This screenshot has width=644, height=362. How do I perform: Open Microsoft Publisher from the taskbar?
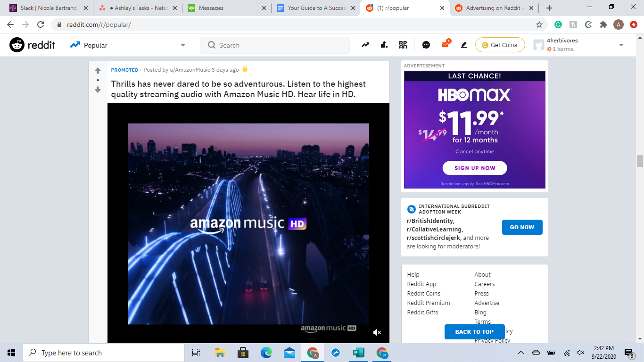pos(359,353)
